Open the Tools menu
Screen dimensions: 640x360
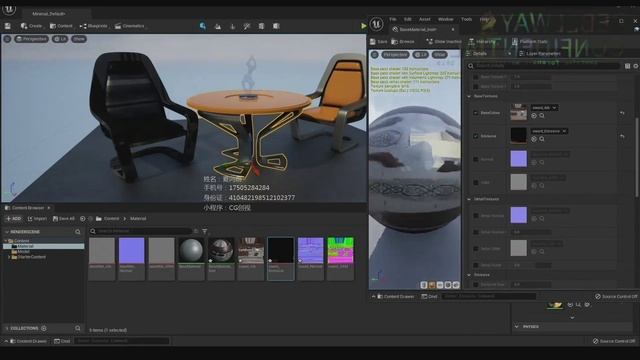(467, 19)
